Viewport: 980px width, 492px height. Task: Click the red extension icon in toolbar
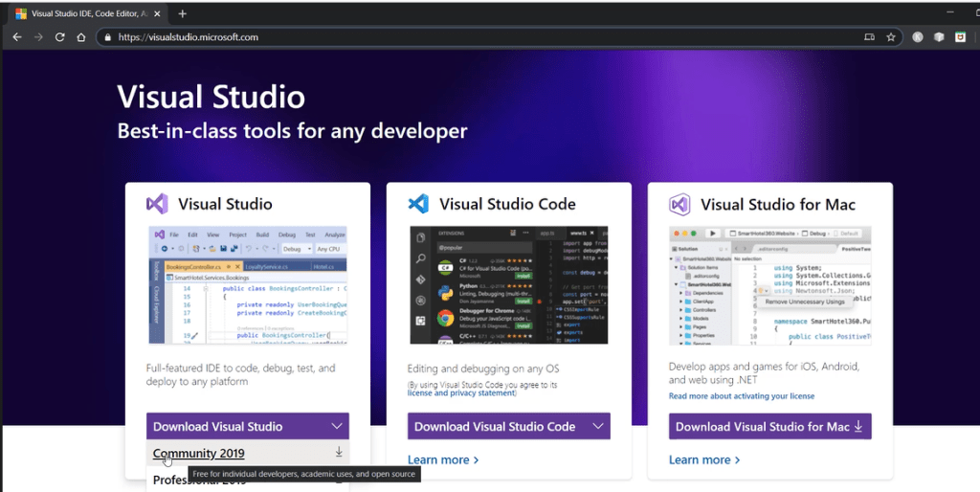[961, 37]
